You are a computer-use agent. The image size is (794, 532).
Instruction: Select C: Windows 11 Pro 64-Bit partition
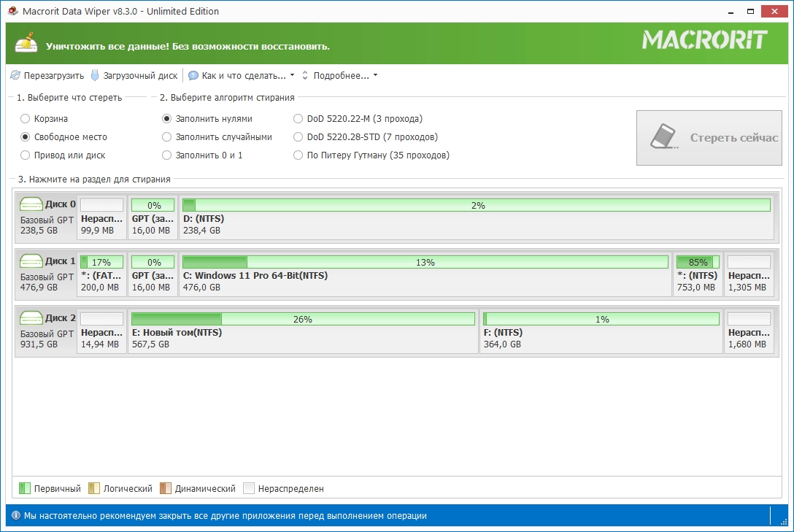tap(425, 274)
